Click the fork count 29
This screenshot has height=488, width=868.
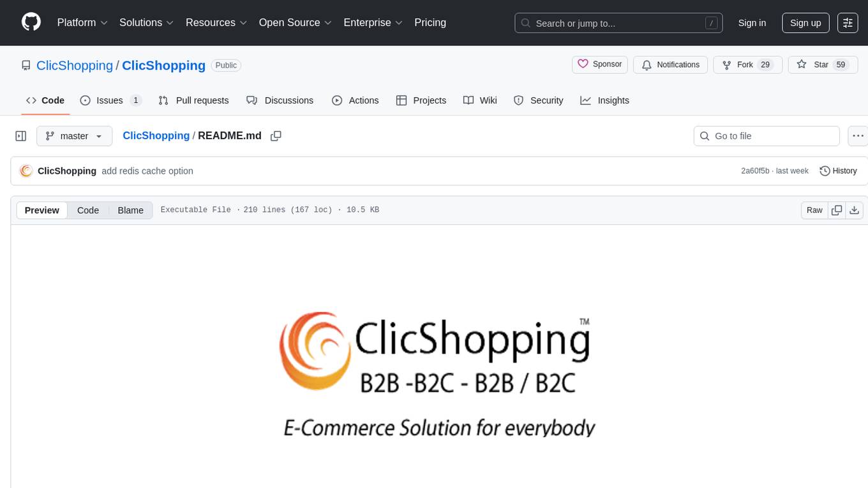(765, 65)
